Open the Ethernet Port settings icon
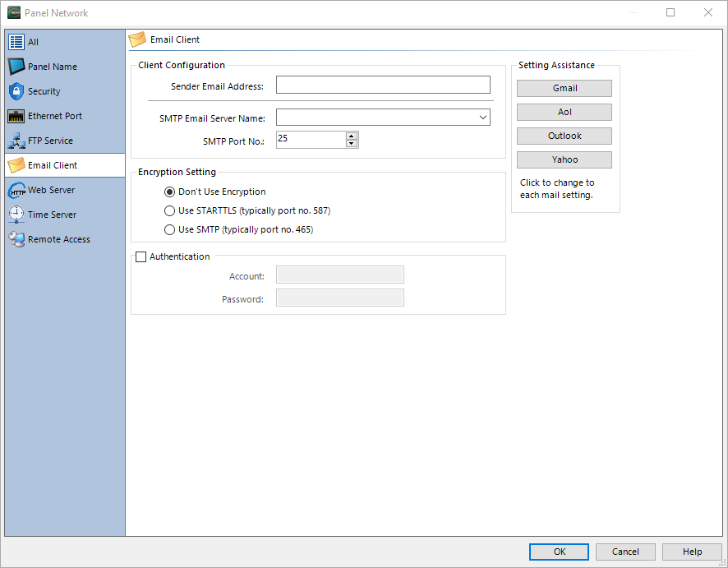This screenshot has width=728, height=568. 15,116
